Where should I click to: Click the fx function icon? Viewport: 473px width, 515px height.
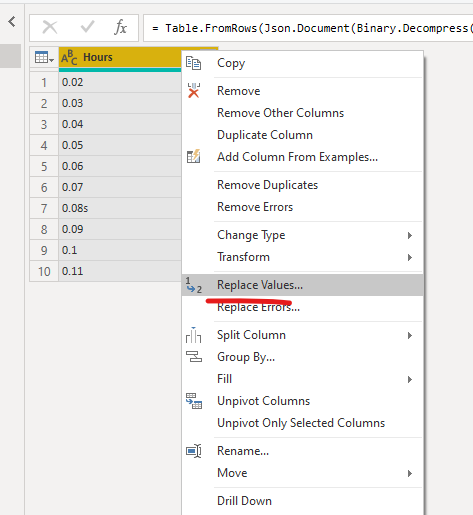120,27
